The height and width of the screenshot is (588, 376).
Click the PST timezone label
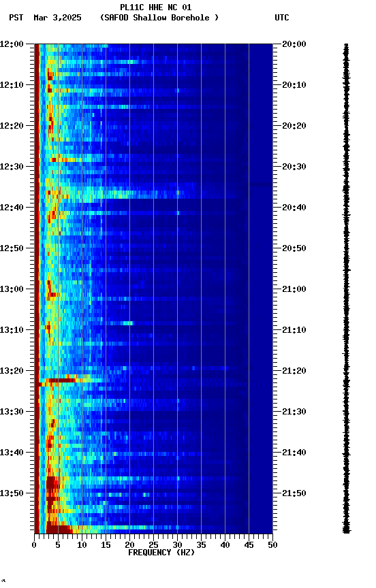pos(16,18)
